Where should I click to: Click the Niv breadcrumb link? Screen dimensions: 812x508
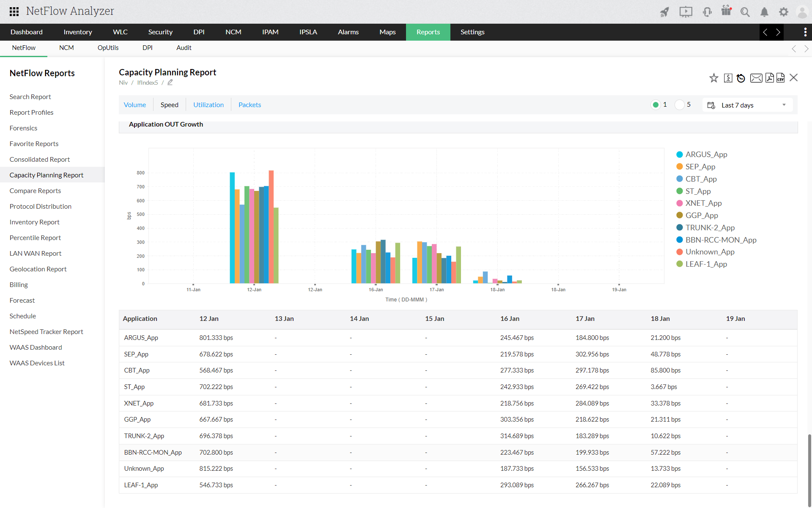click(123, 83)
